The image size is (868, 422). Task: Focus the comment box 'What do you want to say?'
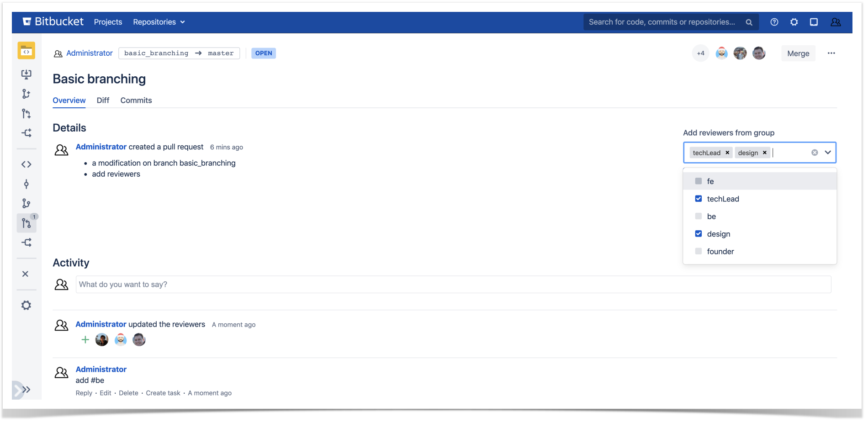coord(453,285)
